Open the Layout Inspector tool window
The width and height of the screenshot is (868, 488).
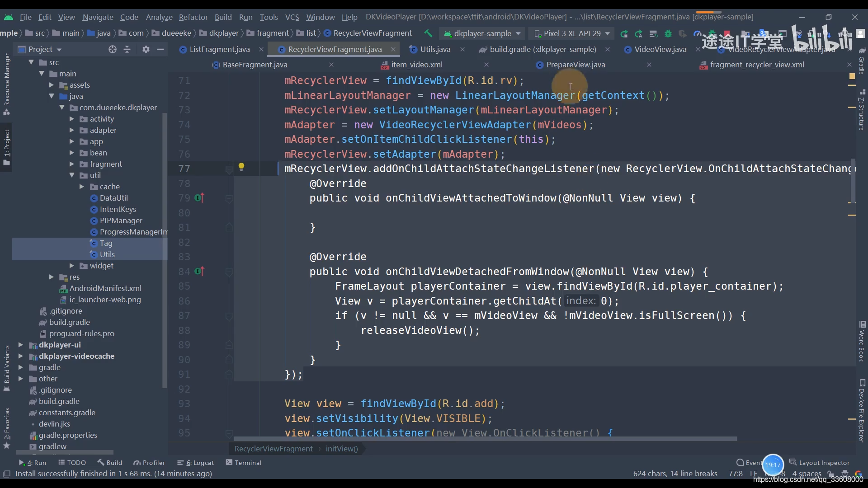[x=820, y=462]
